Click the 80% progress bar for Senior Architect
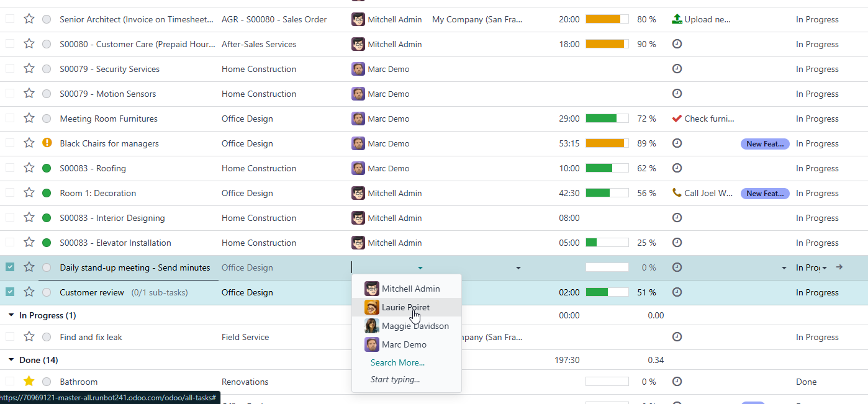The width and height of the screenshot is (868, 404). pos(607,19)
